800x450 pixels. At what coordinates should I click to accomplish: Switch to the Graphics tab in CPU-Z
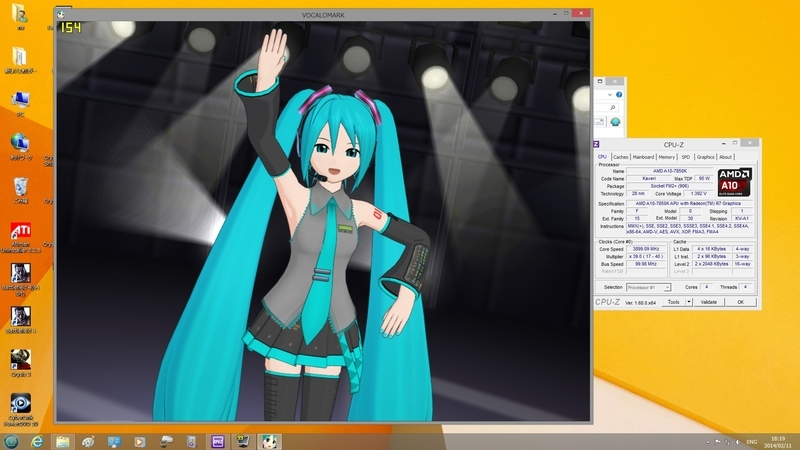pos(706,157)
